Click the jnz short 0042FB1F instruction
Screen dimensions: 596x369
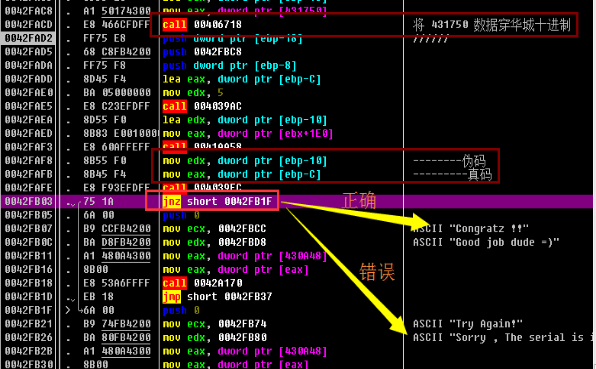click(217, 201)
